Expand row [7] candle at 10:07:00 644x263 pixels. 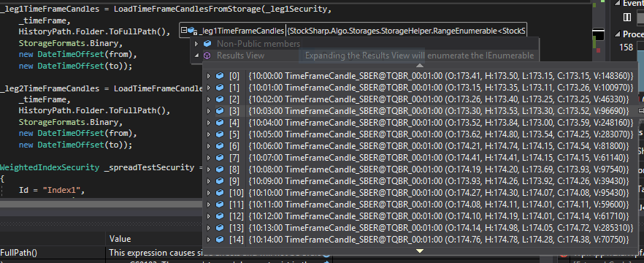coord(209,157)
